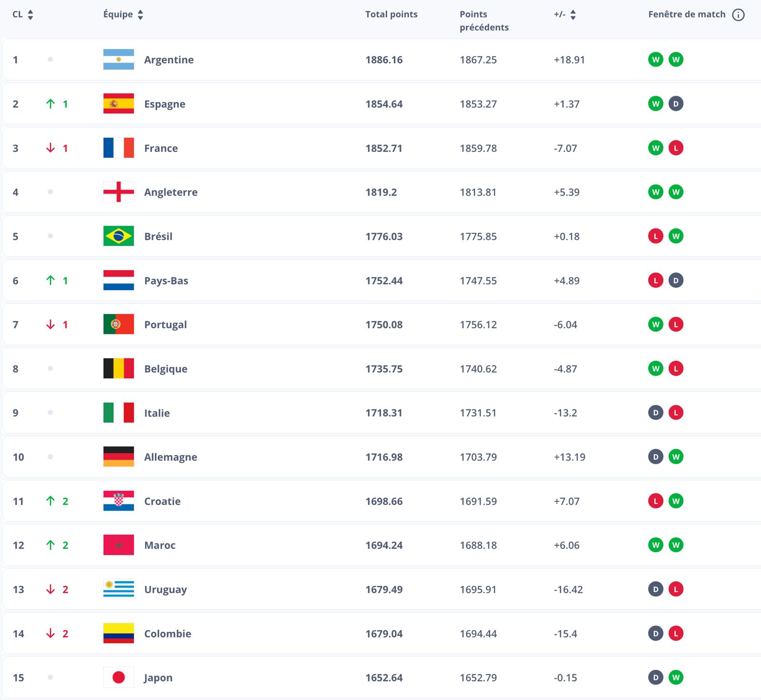The image size is (761, 700).
Task: Sort table by CL ranking arrows
Action: pyautogui.click(x=30, y=15)
